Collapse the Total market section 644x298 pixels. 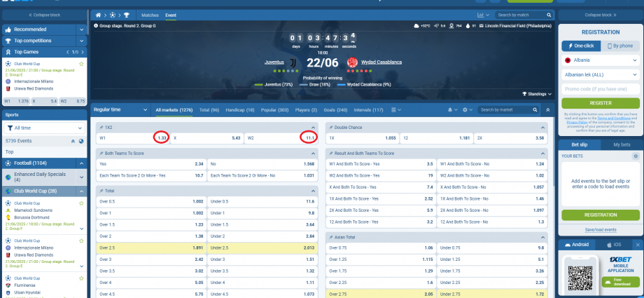pyautogui.click(x=313, y=191)
